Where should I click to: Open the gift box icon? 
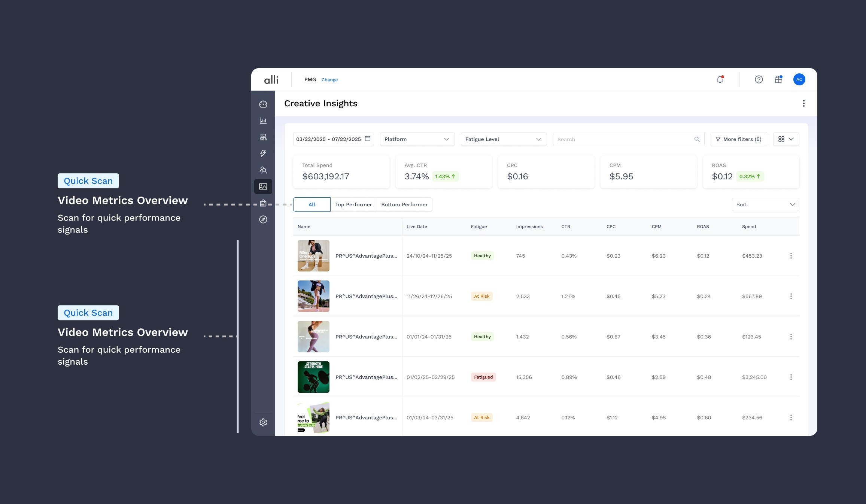[x=778, y=79]
